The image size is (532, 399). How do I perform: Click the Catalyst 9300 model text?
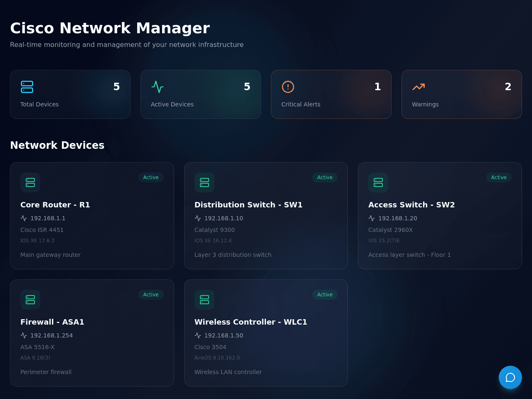point(214,230)
